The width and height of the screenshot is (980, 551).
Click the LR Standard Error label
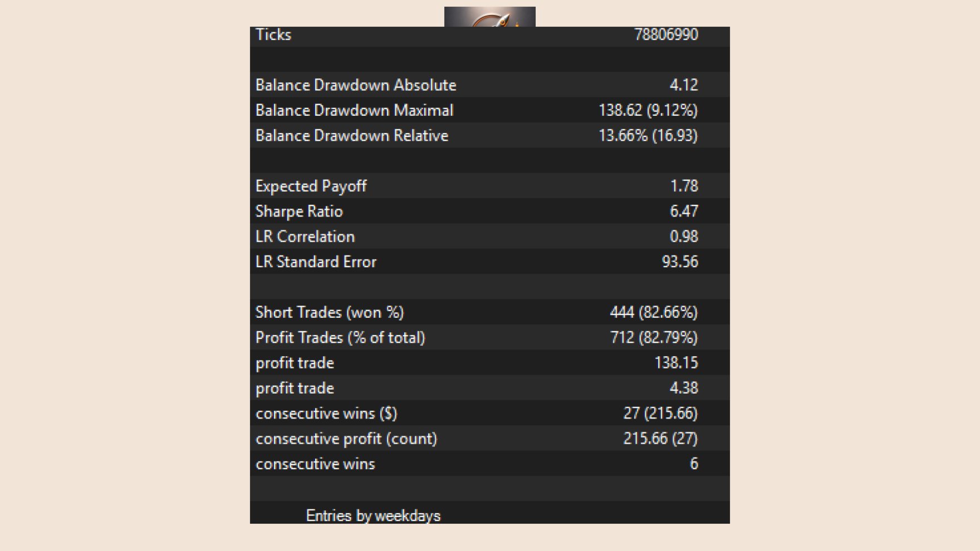tap(316, 262)
